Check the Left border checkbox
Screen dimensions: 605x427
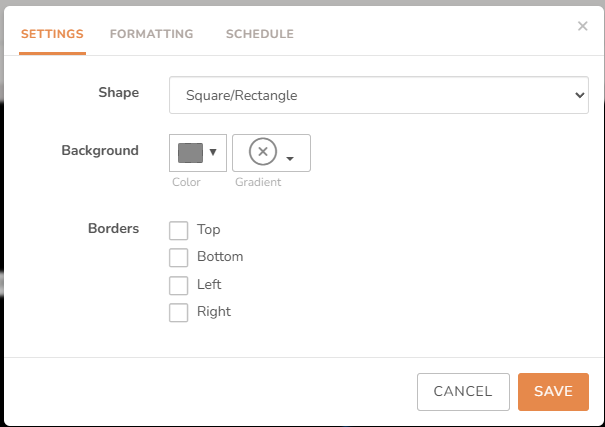point(179,285)
